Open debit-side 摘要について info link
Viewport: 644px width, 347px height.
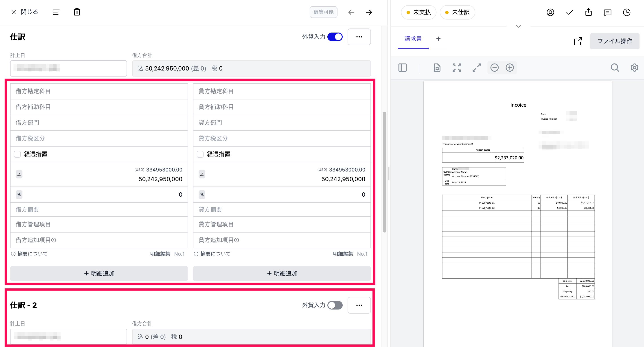coord(29,254)
